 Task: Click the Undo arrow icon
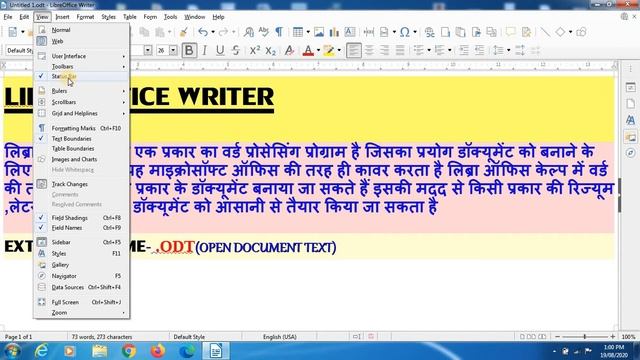[x=203, y=32]
